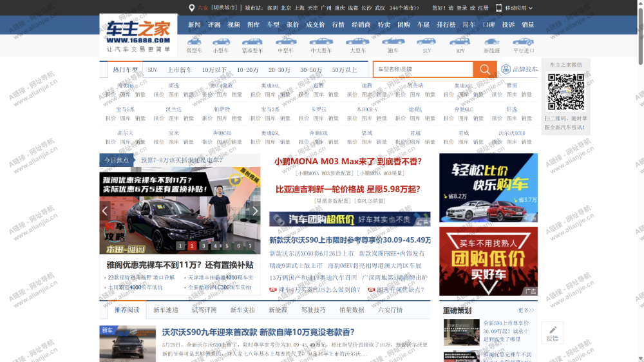Image resolution: width=644 pixels, height=362 pixels.
Task: Open the 车主之家 site logo
Action: (138, 35)
